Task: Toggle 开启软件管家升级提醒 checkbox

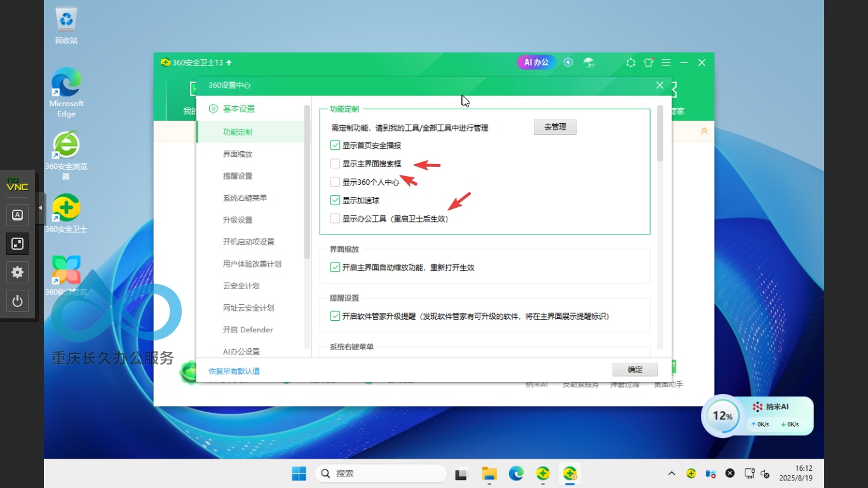Action: pos(336,316)
